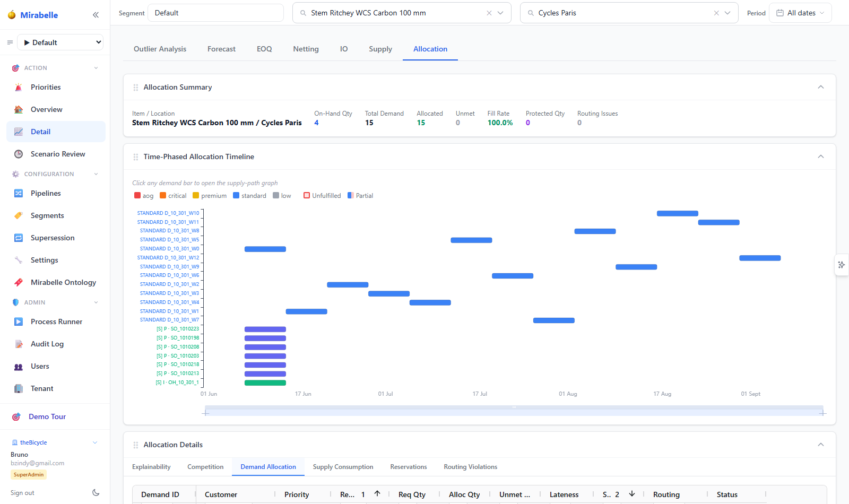Open the Scenario Review clock icon
Screen dimensions: 849x504
[19, 154]
